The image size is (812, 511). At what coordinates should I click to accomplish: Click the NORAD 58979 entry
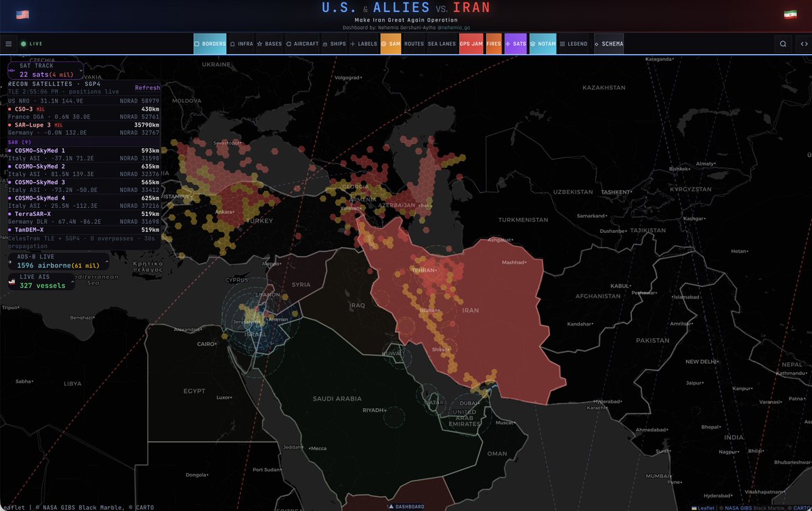click(x=140, y=101)
